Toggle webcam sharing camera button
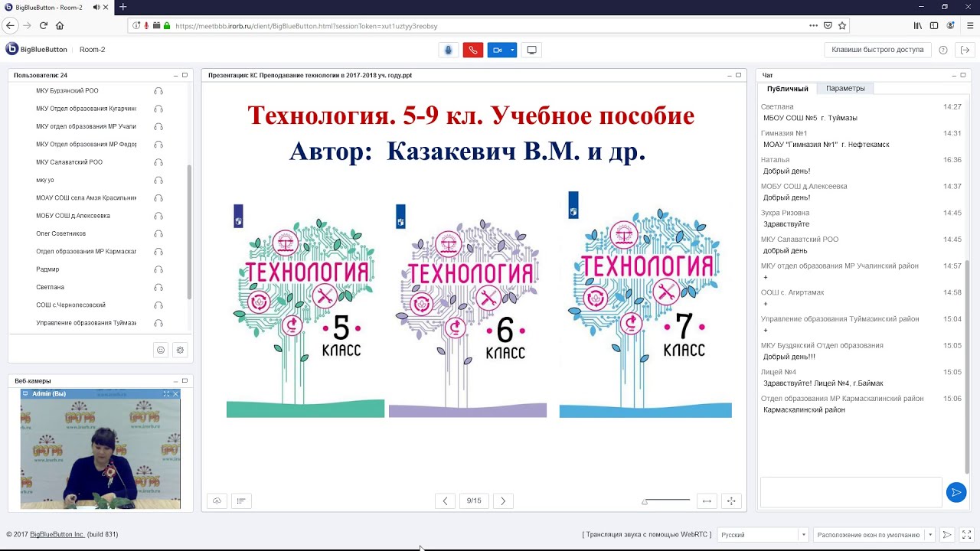Image resolution: width=980 pixels, height=551 pixels. click(498, 50)
